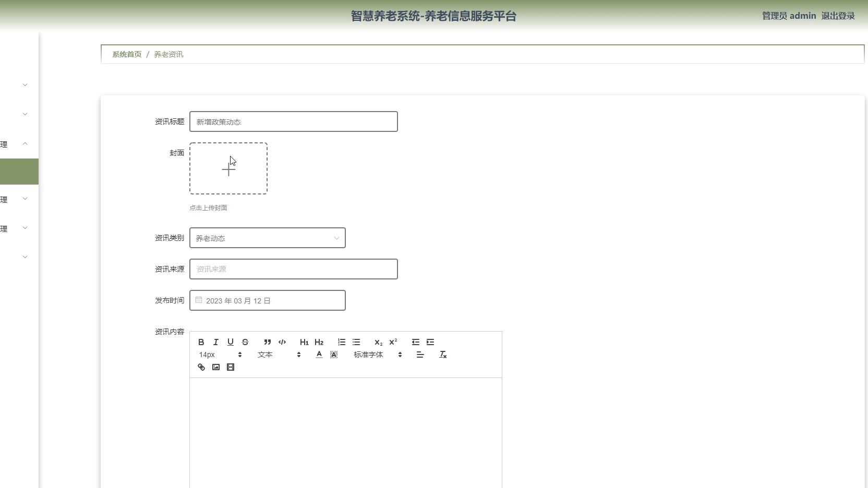Click the 养老资讯 breadcrumb item
This screenshot has height=488, width=868.
click(x=168, y=54)
